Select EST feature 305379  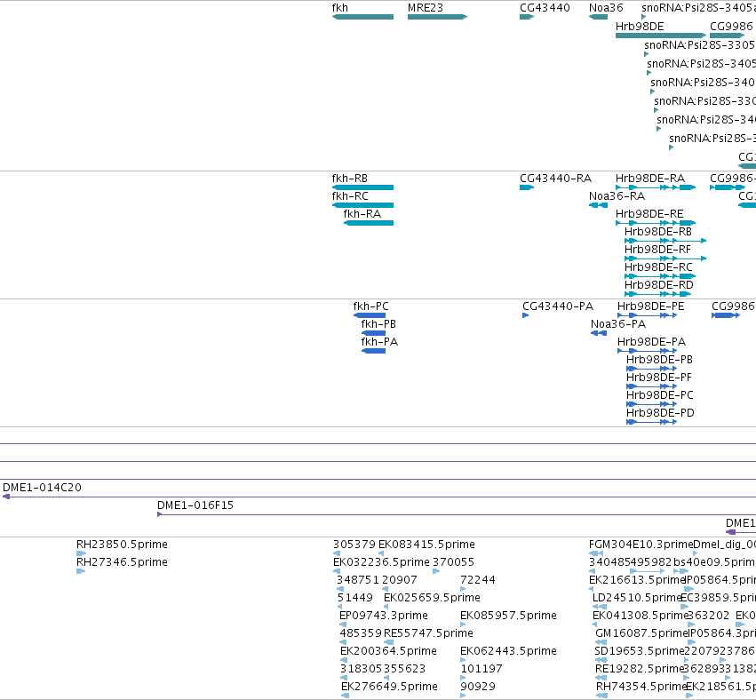pyautogui.click(x=336, y=553)
